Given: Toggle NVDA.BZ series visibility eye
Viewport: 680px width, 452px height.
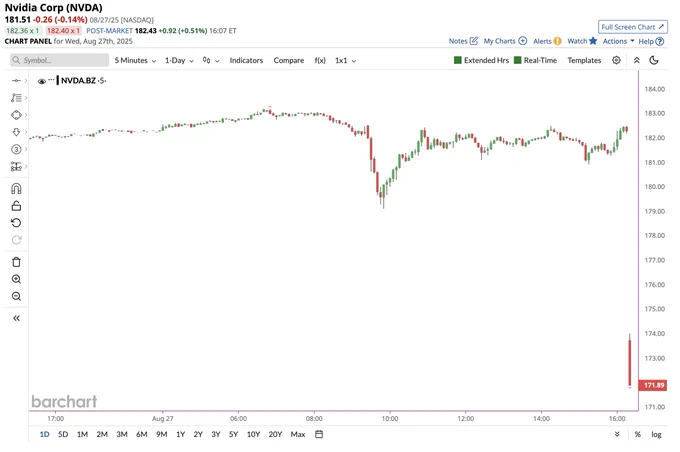Looking at the screenshot, I should coord(42,81).
